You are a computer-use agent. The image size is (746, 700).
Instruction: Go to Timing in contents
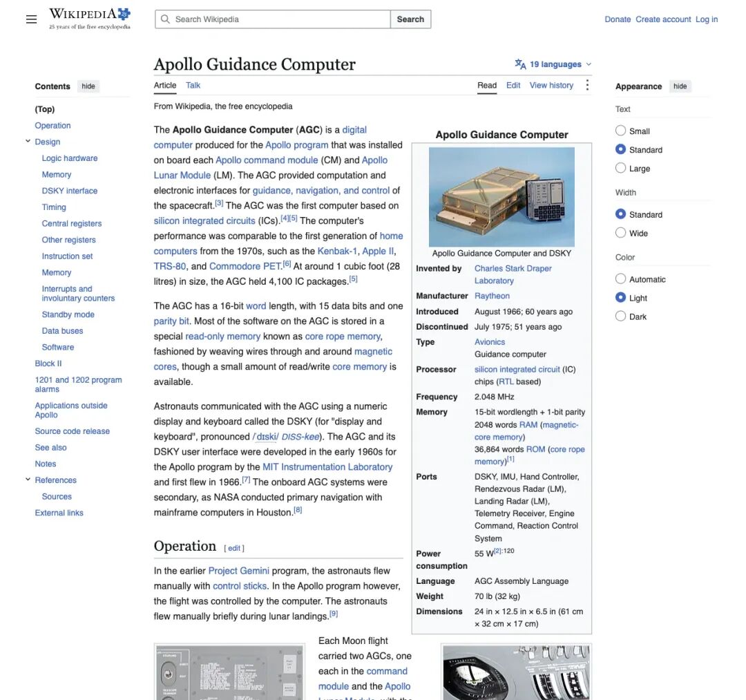tap(54, 207)
